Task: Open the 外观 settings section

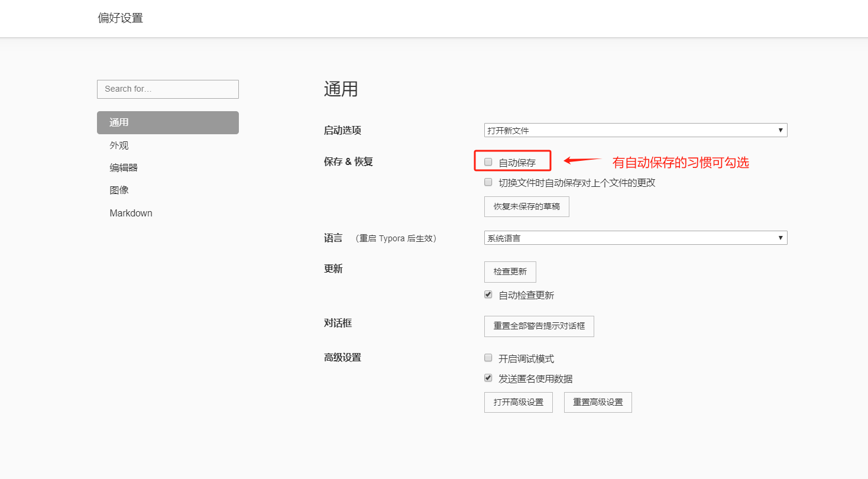Action: [x=119, y=145]
